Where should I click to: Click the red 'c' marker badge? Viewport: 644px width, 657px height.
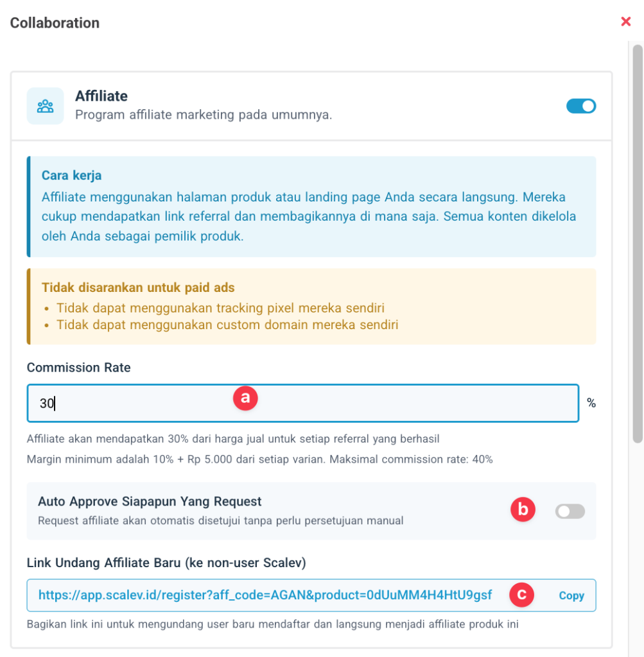pyautogui.click(x=521, y=595)
